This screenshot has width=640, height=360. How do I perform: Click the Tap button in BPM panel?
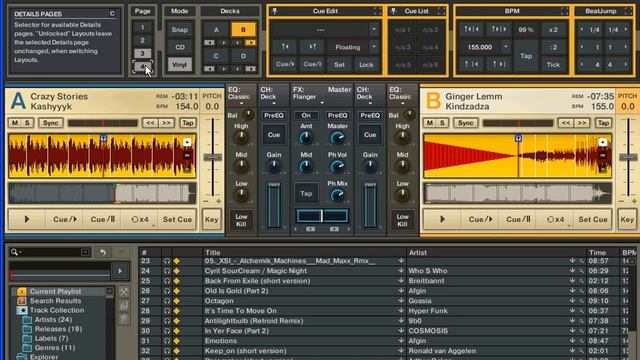tap(526, 56)
